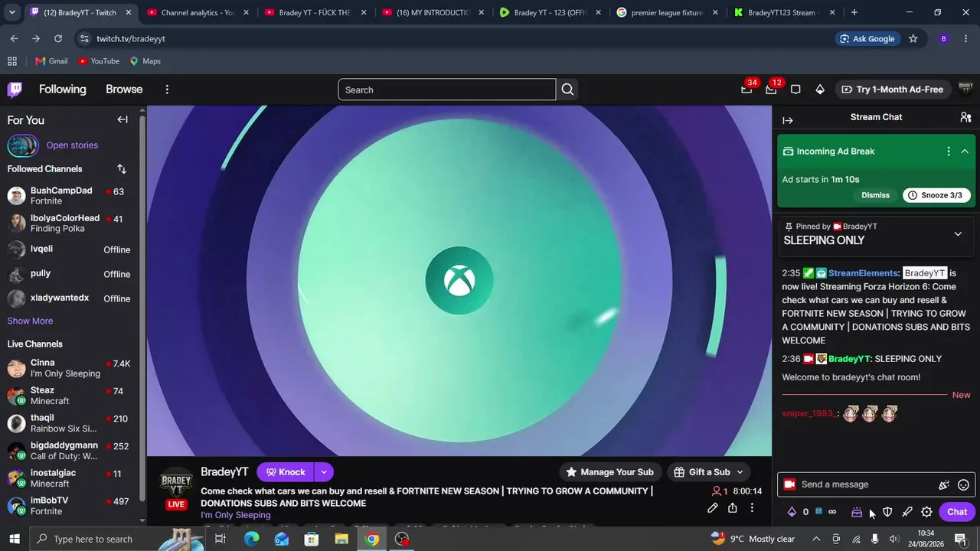980x551 pixels.
Task: Open BradeyYT profile avatar menu at top right
Action: (x=965, y=90)
